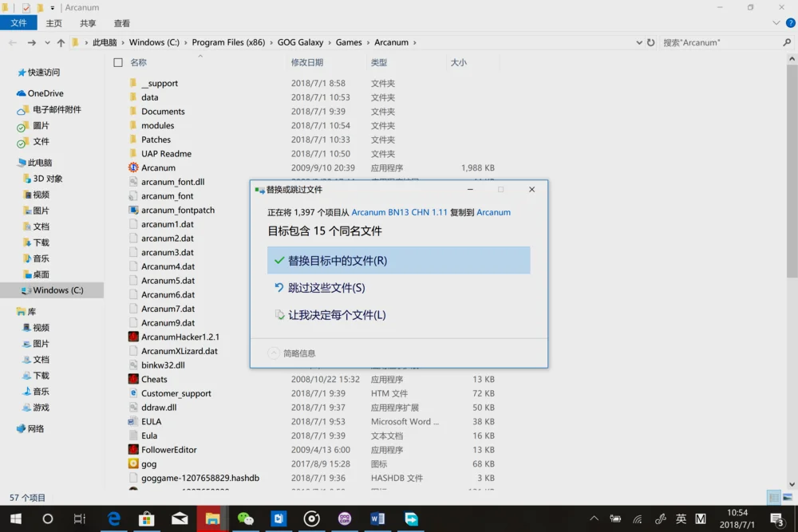Open the Microsoft Store taskbar icon
The width and height of the screenshot is (798, 532).
147,518
